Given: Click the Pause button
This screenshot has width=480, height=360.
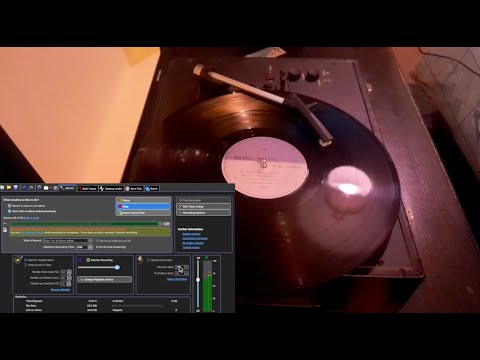Looking at the screenshot, I should pos(143,200).
